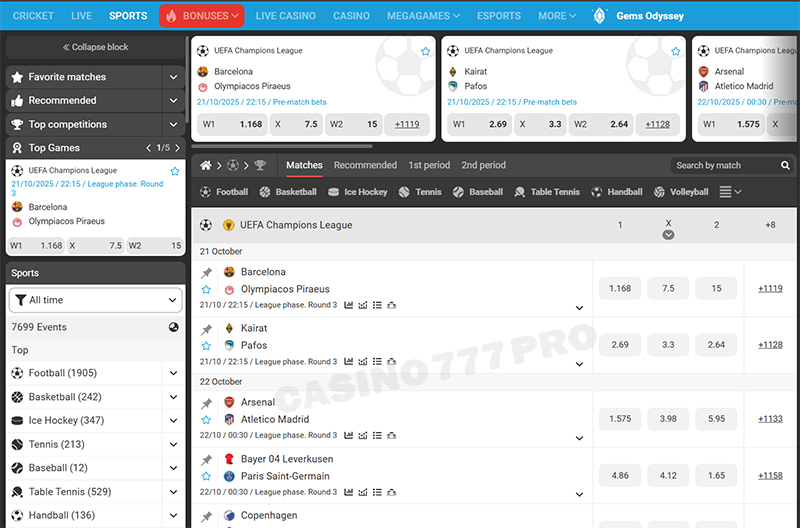
Task: Bet 1.168 on Barcelona in match list
Action: pos(620,289)
